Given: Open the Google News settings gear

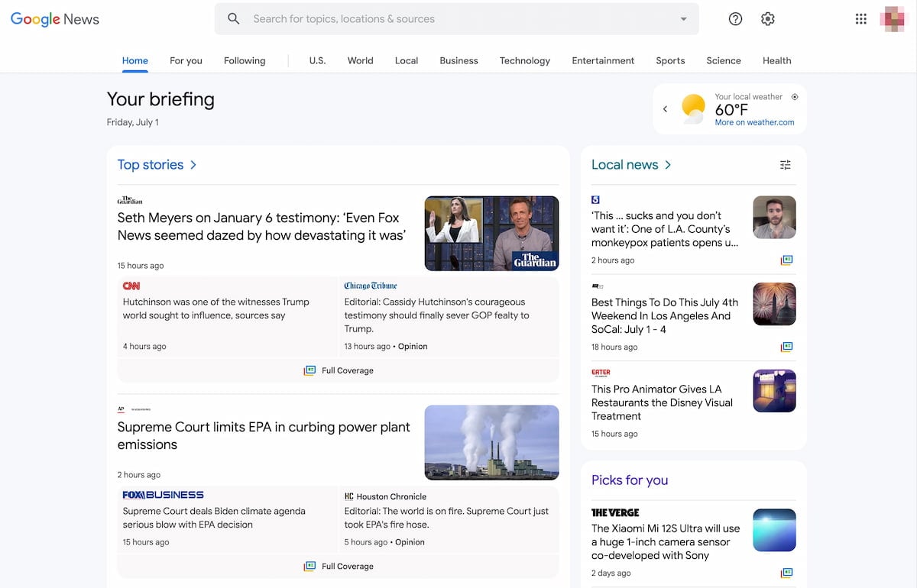Looking at the screenshot, I should click(767, 18).
